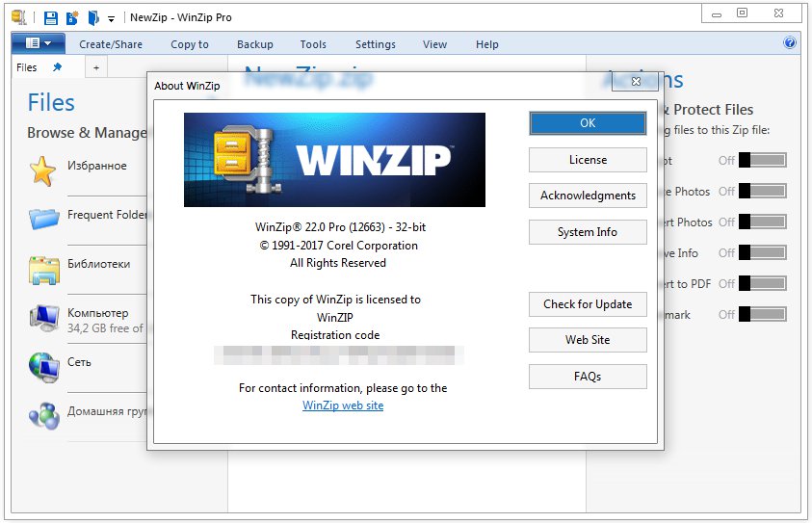Open the Компьютер entry

click(x=98, y=313)
